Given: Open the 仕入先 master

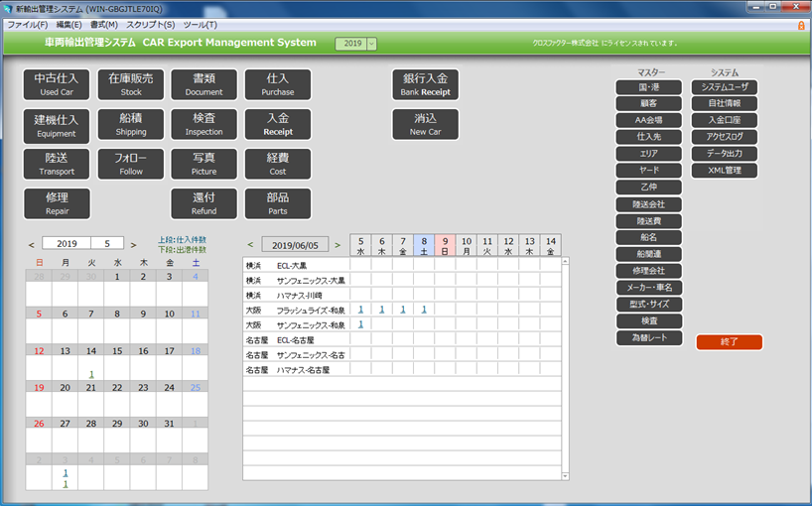Looking at the screenshot, I should pyautogui.click(x=649, y=137).
